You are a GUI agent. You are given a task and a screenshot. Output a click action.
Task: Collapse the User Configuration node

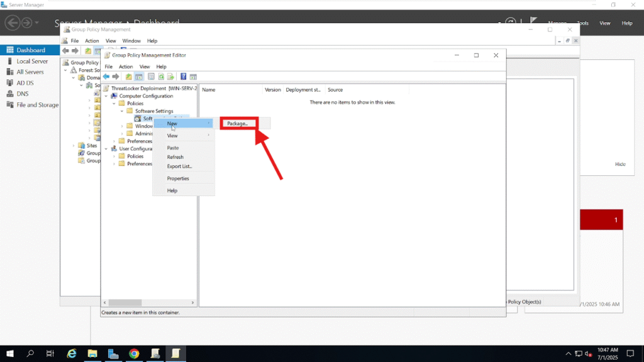106,149
